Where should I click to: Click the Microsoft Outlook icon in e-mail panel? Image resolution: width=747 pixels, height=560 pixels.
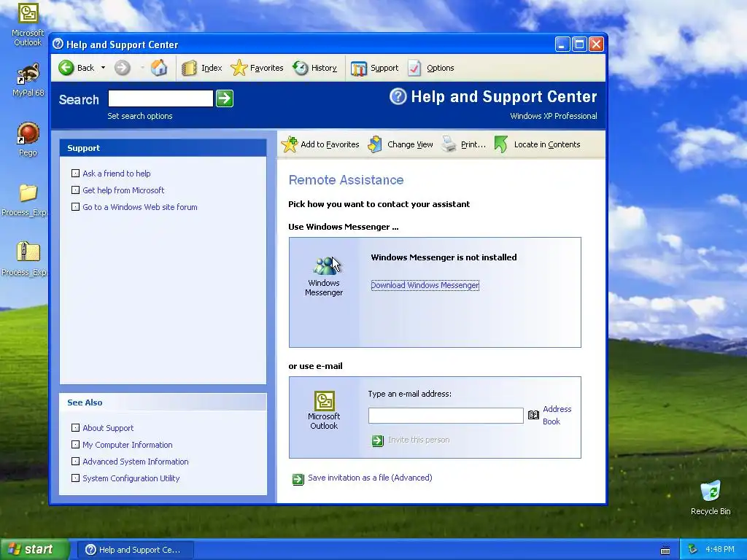click(324, 401)
